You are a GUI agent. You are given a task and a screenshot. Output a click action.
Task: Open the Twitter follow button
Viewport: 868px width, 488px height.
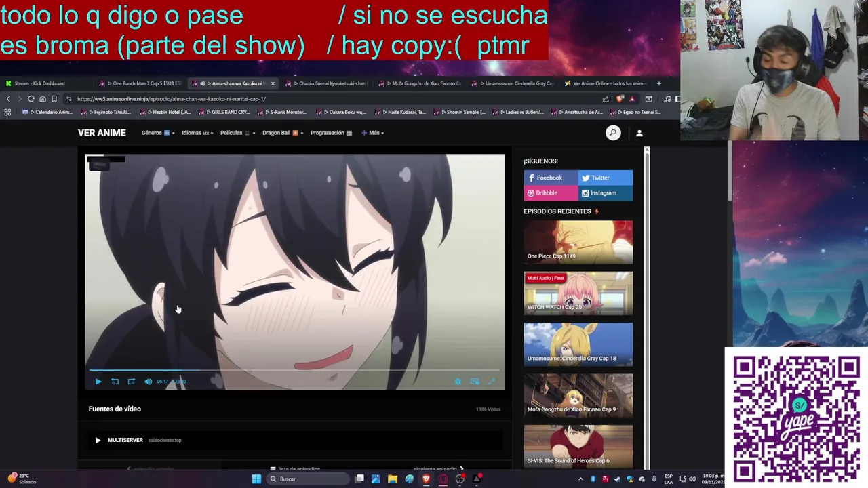coord(606,178)
